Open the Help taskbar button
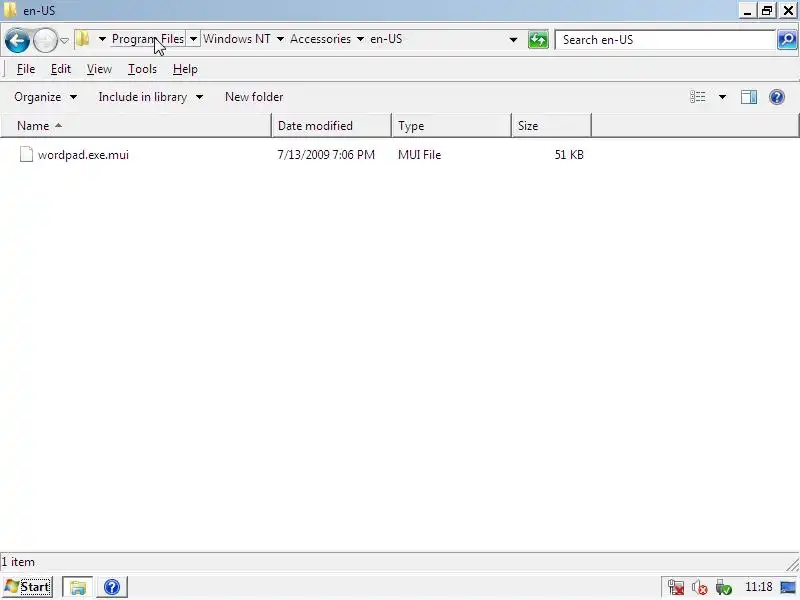 pos(112,587)
